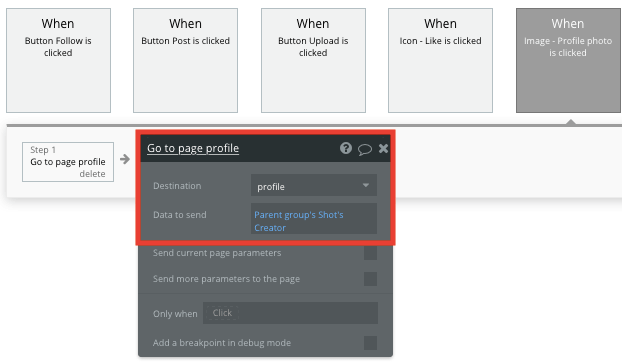The image size is (622, 362).
Task: Click the Go to page profile title
Action: tap(193, 148)
